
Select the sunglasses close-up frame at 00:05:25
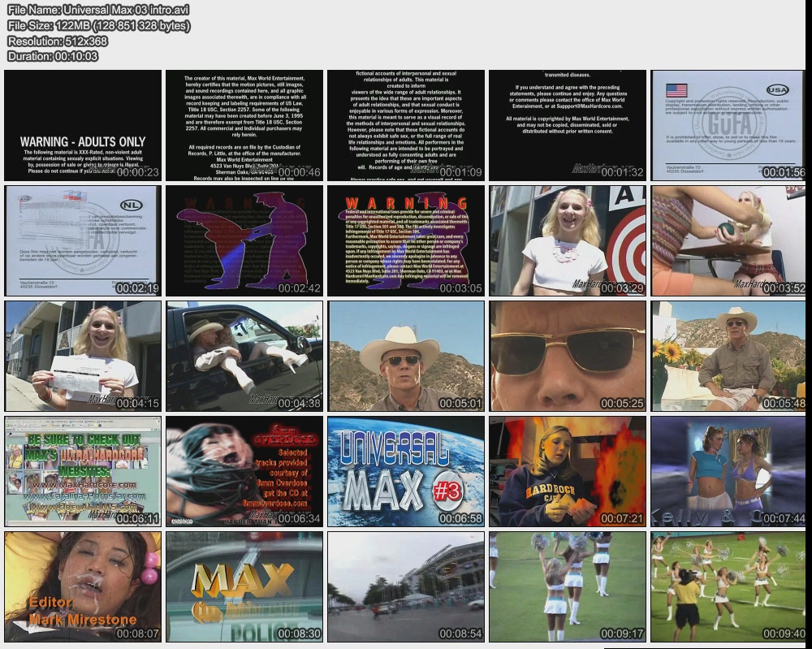[567, 356]
